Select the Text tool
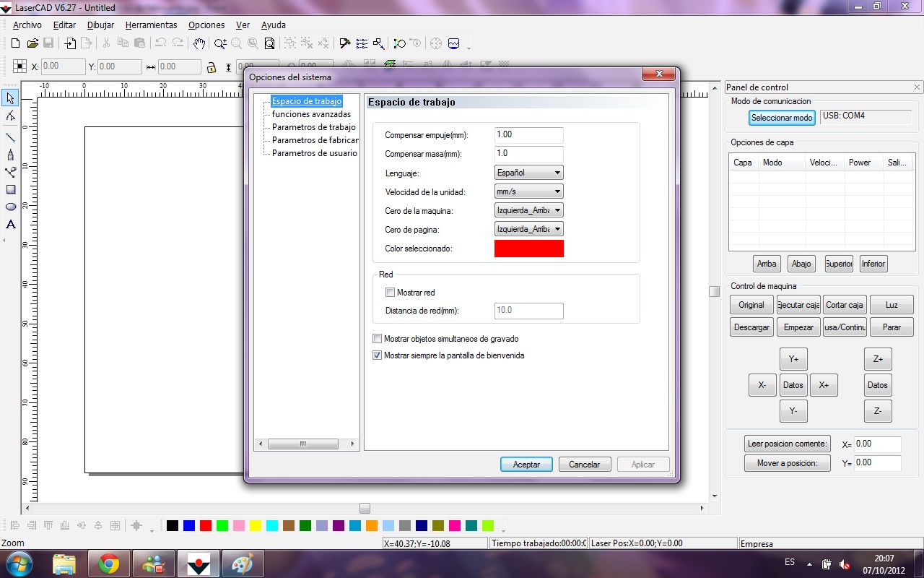Viewport: 924px width, 578px height. (x=11, y=225)
